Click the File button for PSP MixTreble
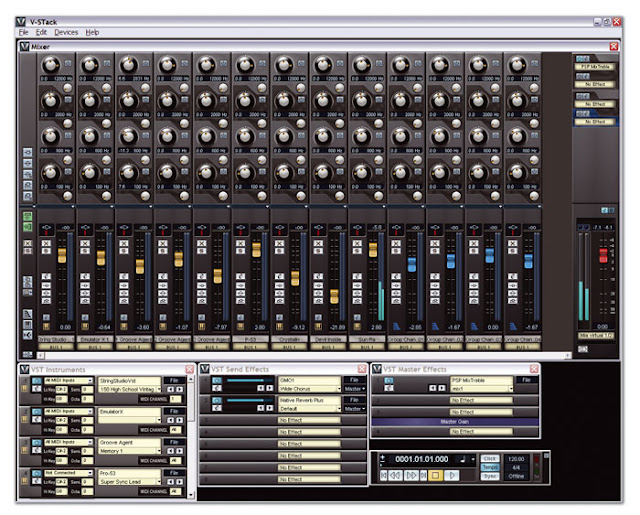The height and width of the screenshot is (515, 640). pyautogui.click(x=527, y=380)
